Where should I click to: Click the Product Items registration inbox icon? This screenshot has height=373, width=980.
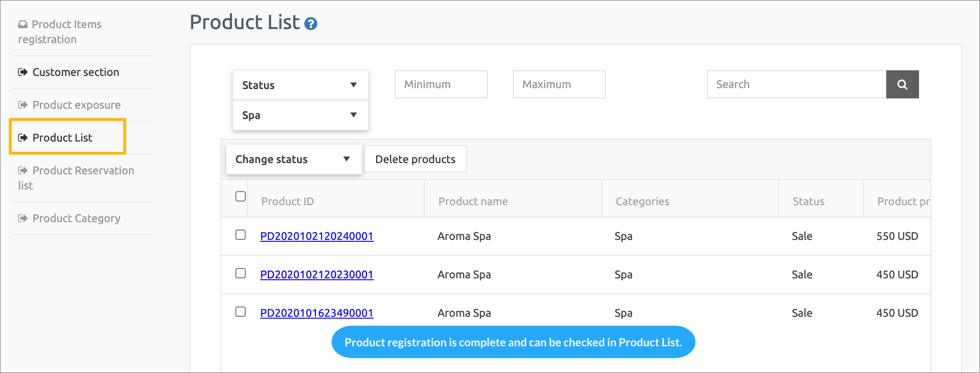click(23, 24)
